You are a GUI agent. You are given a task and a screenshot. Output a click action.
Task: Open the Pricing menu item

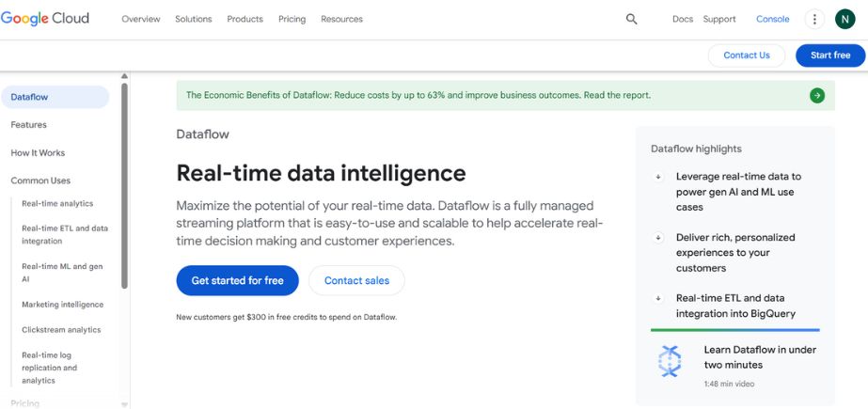[x=292, y=19]
